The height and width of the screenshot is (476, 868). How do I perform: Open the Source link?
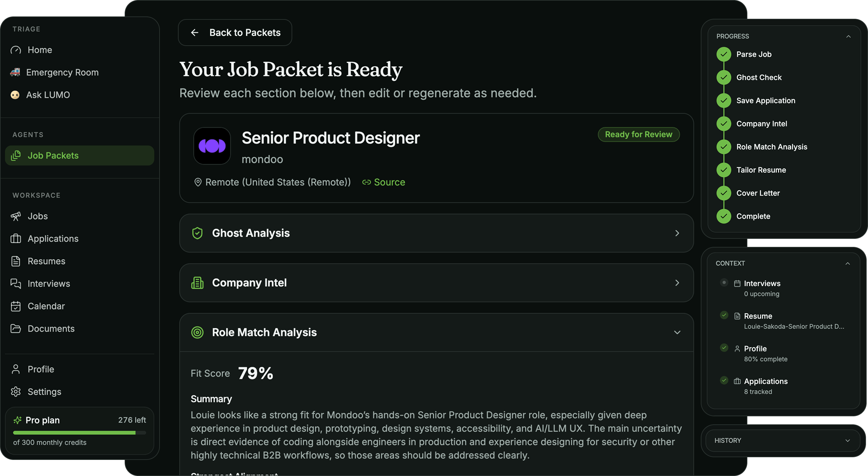click(384, 182)
